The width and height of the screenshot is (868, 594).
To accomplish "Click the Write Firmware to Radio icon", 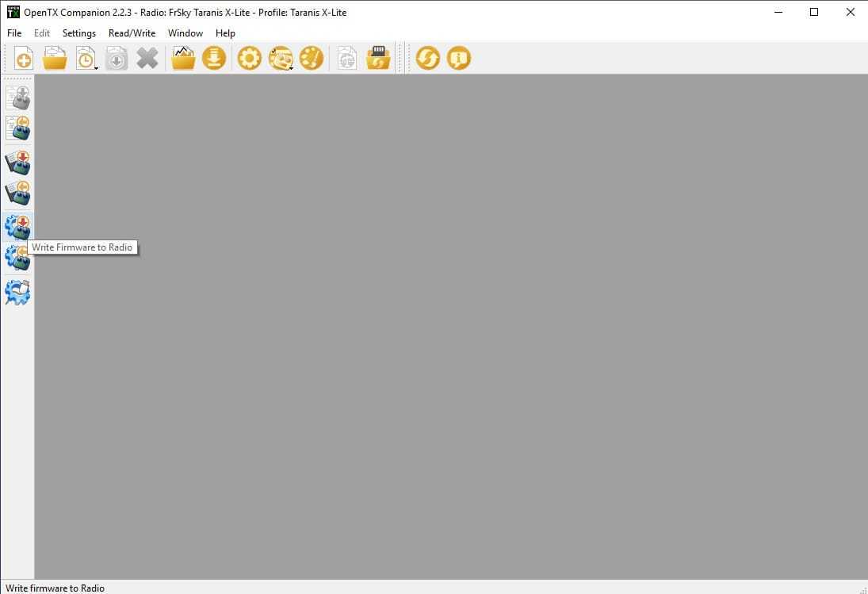I will tap(17, 228).
